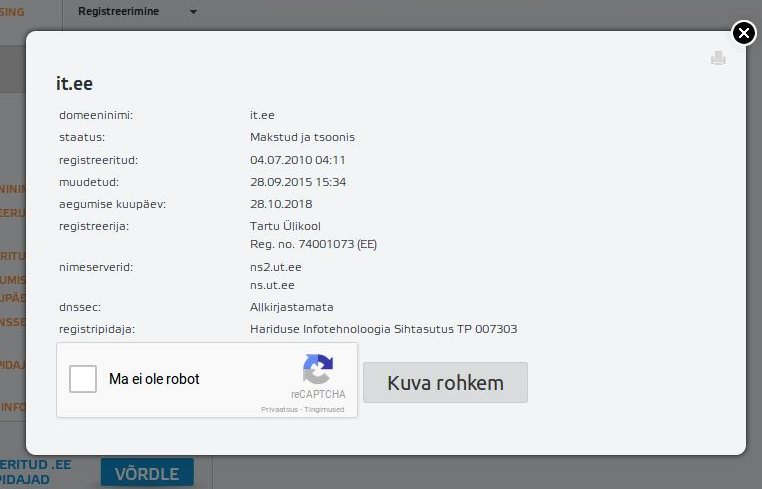This screenshot has height=489, width=762.
Task: Select modified date '28.09.2015 15:34'
Action: [298, 182]
